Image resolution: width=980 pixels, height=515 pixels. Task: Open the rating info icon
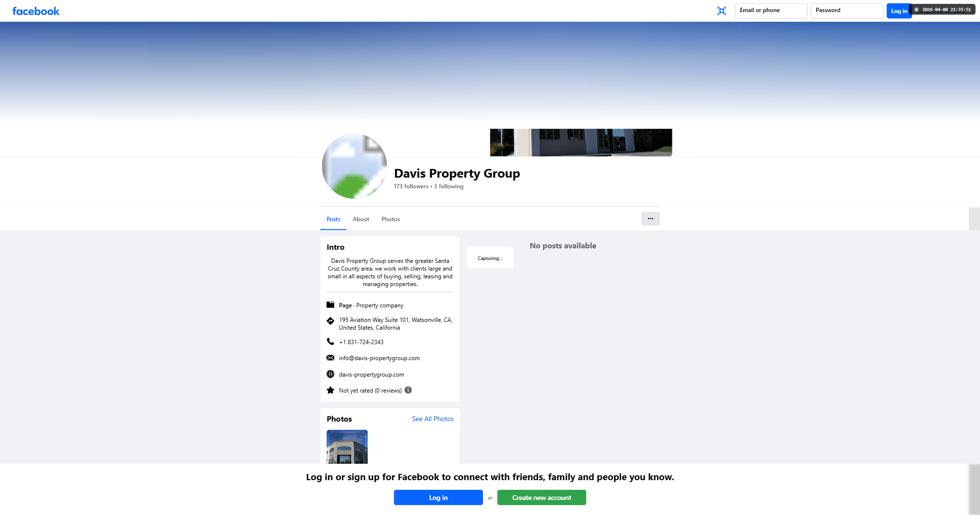408,390
